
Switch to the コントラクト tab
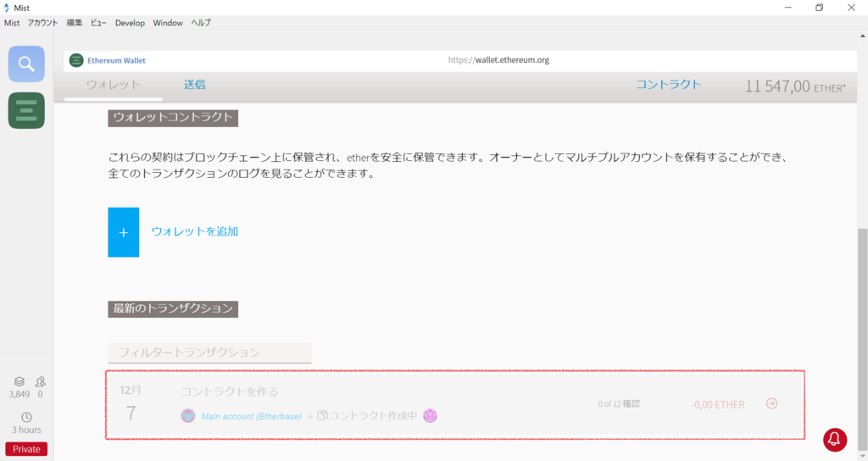click(668, 85)
